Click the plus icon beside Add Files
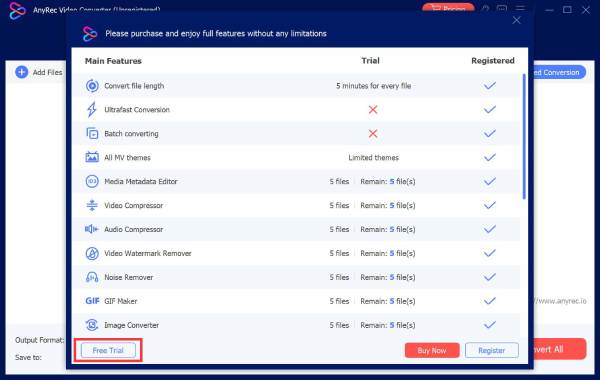 point(22,72)
